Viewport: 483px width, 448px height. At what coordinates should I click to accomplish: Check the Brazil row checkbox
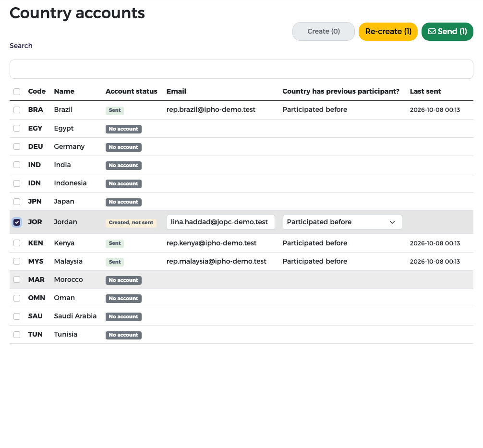click(17, 110)
